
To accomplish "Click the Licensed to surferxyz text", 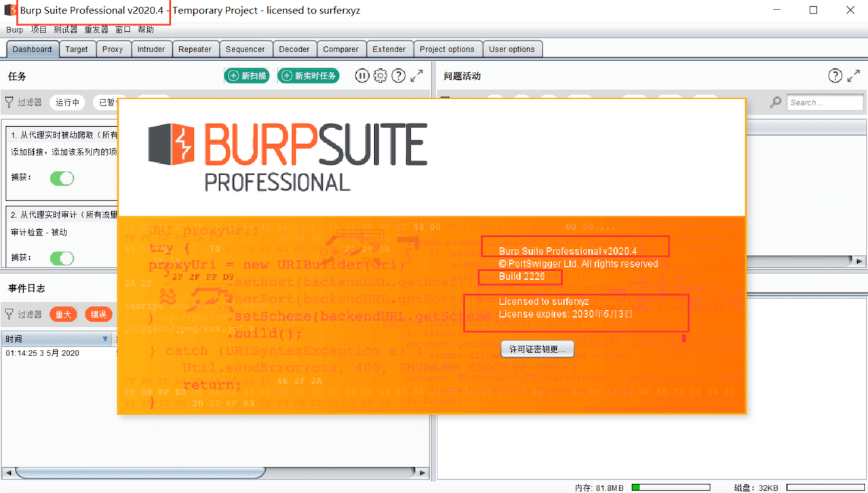I will coord(544,301).
